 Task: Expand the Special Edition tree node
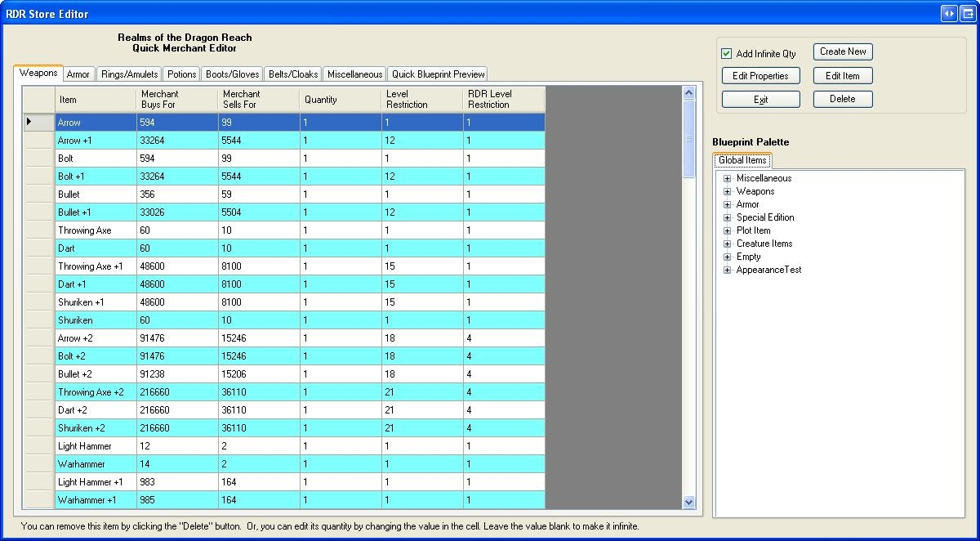tap(727, 217)
